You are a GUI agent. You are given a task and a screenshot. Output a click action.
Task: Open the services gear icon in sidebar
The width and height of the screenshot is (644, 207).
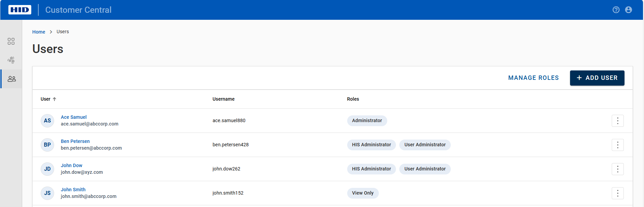point(11,60)
